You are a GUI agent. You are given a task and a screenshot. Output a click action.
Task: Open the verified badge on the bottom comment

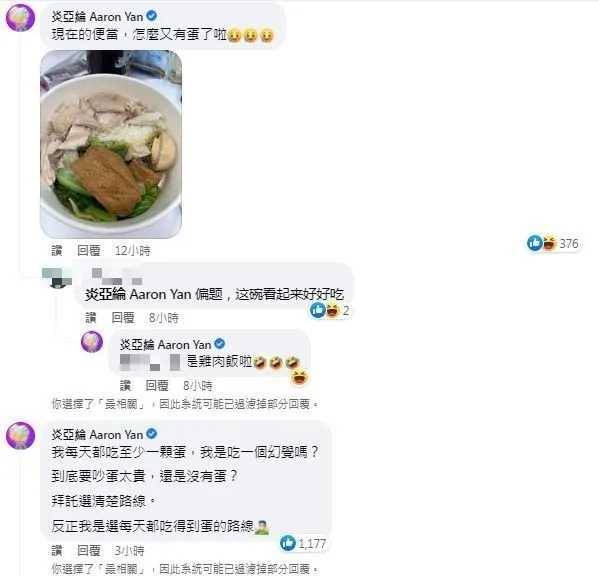click(x=152, y=434)
